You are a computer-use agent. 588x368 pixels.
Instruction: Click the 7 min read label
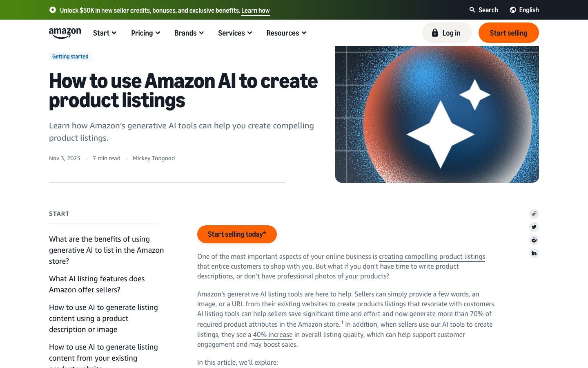(x=107, y=158)
